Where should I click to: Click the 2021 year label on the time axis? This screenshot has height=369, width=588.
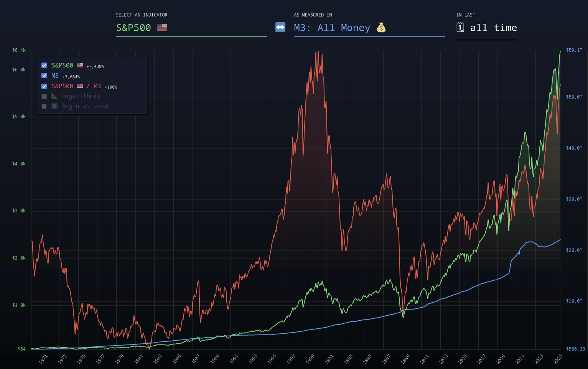pos(520,359)
